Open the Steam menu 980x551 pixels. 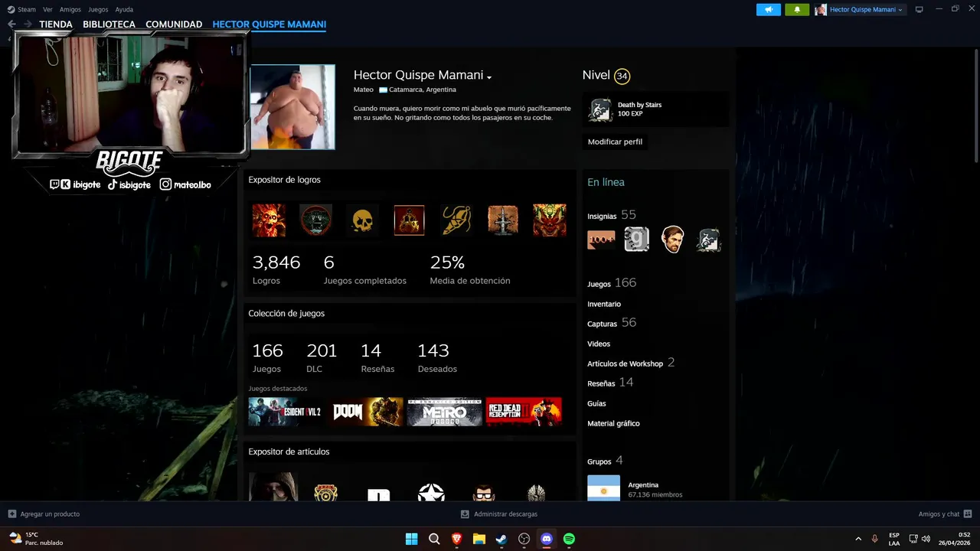[21, 9]
